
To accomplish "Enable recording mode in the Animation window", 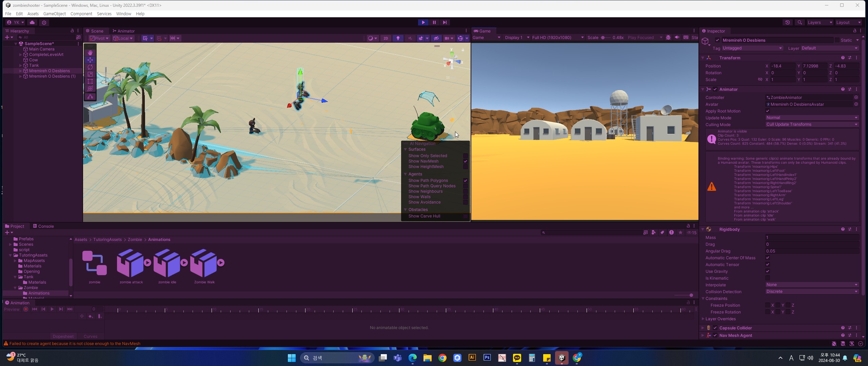I will pos(26,309).
